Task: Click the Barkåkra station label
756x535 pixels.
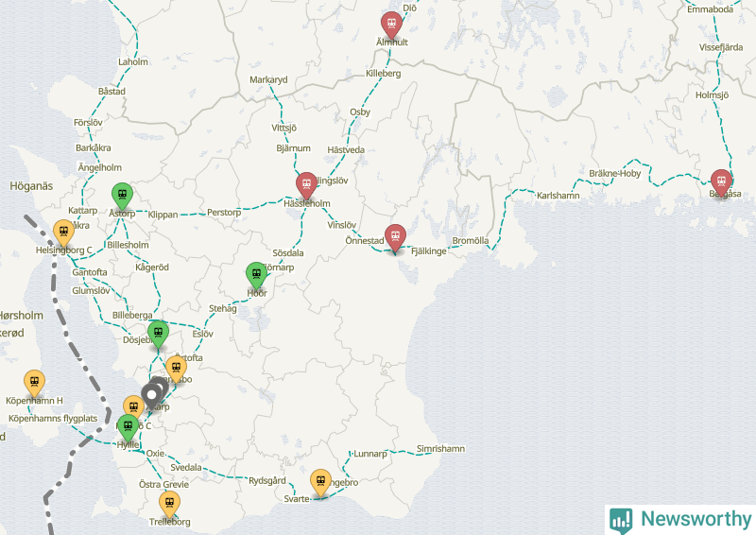Action: click(x=93, y=147)
